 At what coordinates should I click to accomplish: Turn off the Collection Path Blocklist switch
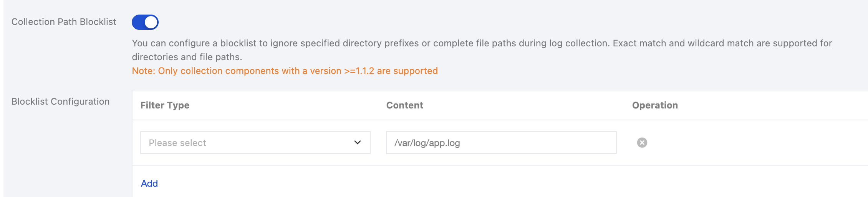coord(145,22)
